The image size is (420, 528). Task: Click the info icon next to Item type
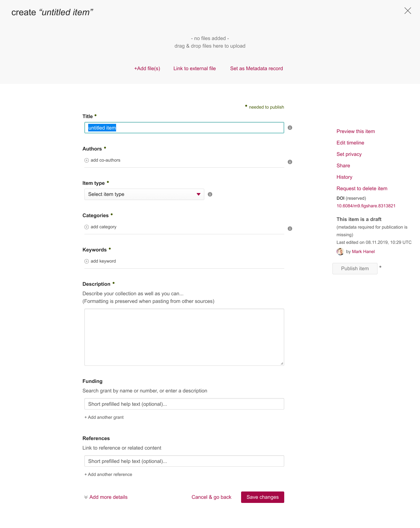coord(210,194)
